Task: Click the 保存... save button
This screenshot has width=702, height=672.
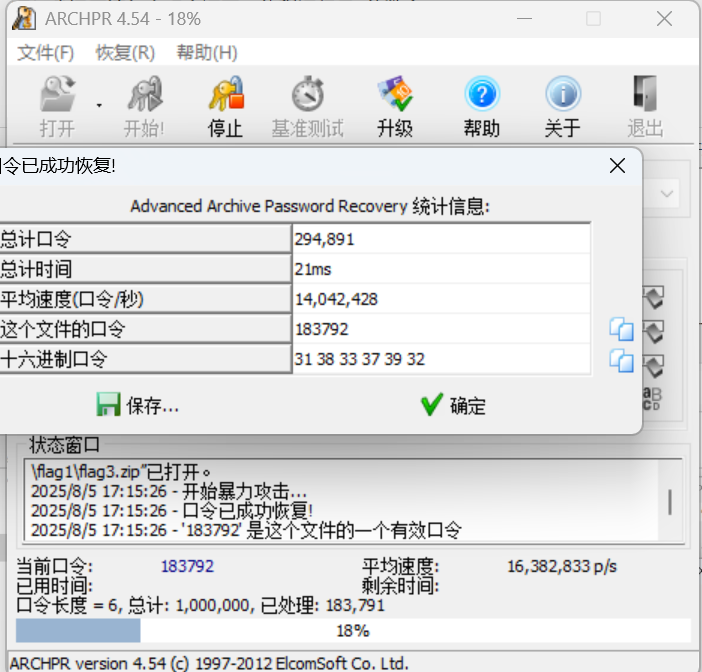Action: (x=138, y=405)
